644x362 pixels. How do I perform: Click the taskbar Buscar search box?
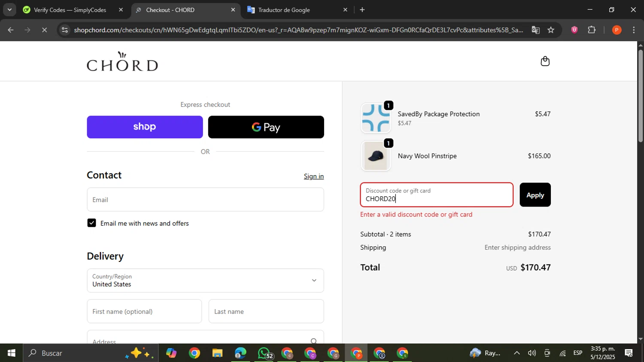pyautogui.click(x=91, y=353)
